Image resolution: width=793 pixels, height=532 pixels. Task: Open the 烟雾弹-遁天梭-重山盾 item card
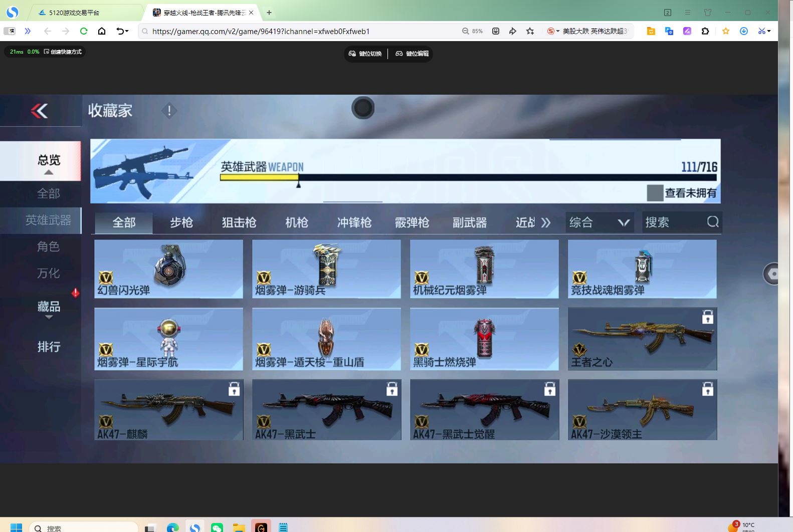tap(326, 339)
